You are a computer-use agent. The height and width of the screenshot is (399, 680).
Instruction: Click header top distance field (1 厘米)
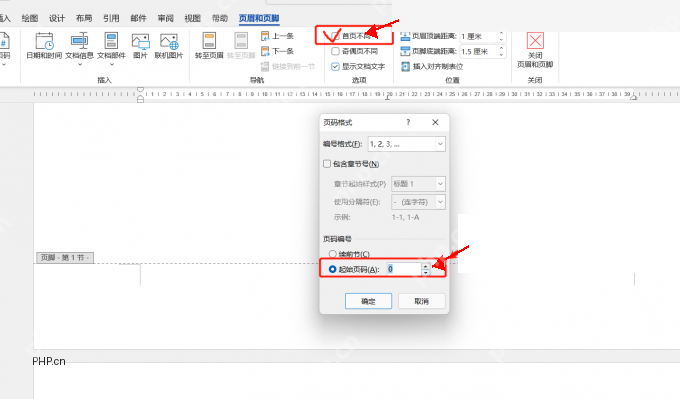coord(479,36)
